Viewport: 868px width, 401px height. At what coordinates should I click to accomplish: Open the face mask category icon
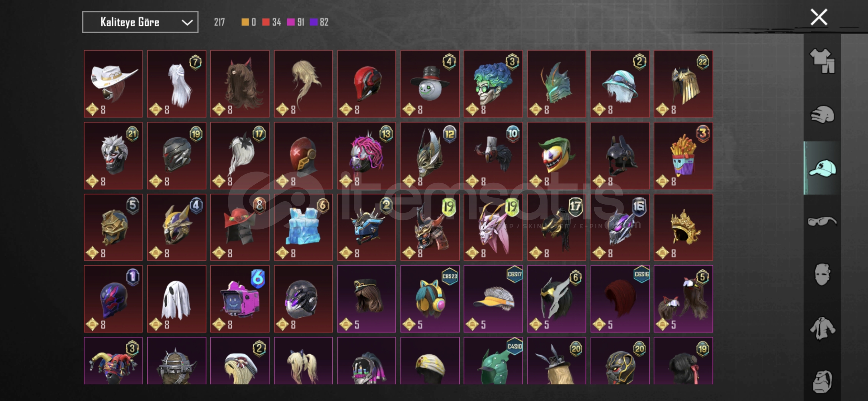point(822,274)
